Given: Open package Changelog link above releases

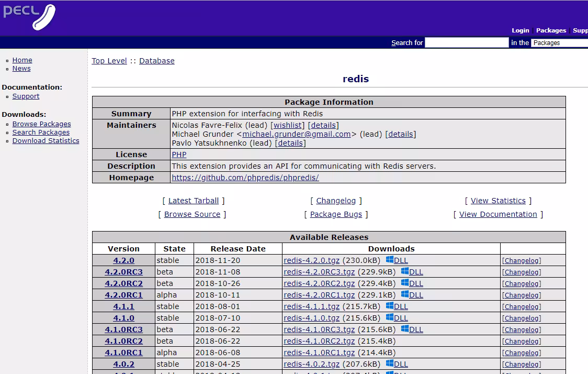Looking at the screenshot, I should tap(336, 201).
